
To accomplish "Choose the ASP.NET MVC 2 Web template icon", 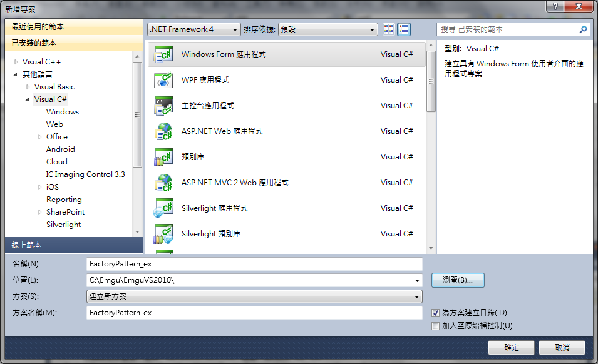I will point(163,183).
